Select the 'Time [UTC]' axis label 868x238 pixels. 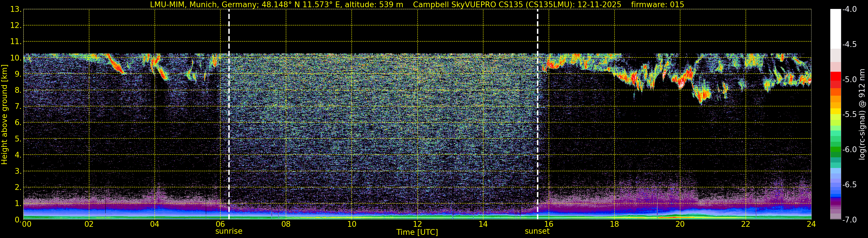[x=417, y=232]
